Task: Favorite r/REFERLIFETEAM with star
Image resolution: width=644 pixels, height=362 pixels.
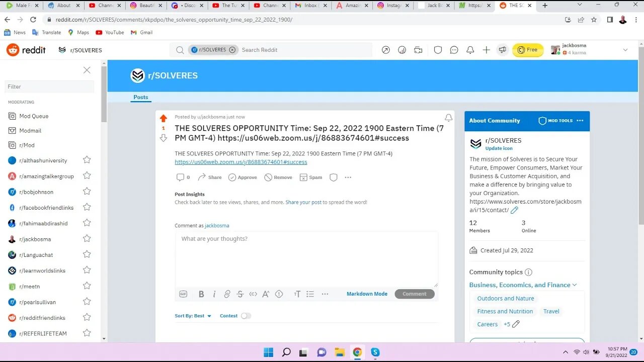Action: (87, 332)
